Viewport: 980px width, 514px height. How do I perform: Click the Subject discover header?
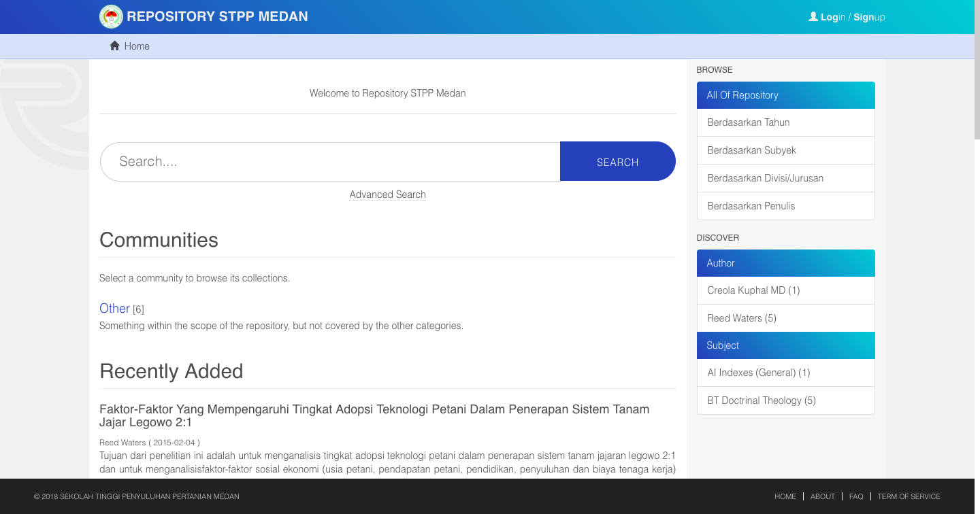tap(786, 345)
